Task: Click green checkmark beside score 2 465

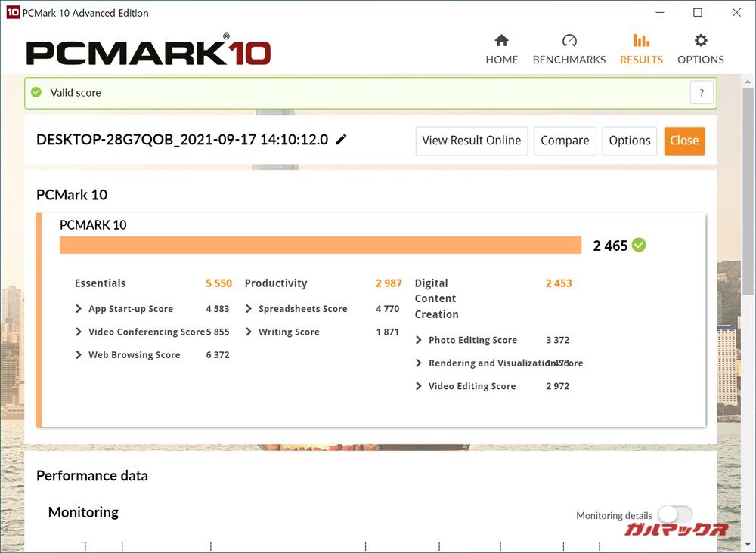Action: (x=639, y=245)
